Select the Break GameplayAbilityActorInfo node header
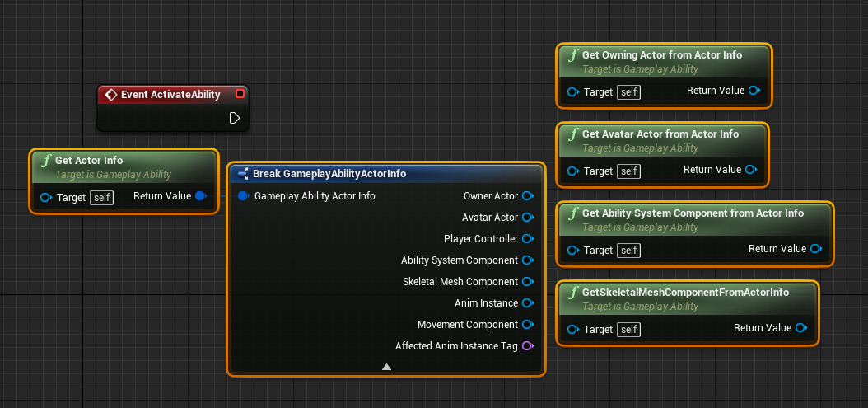The width and height of the screenshot is (868, 408). click(386, 174)
